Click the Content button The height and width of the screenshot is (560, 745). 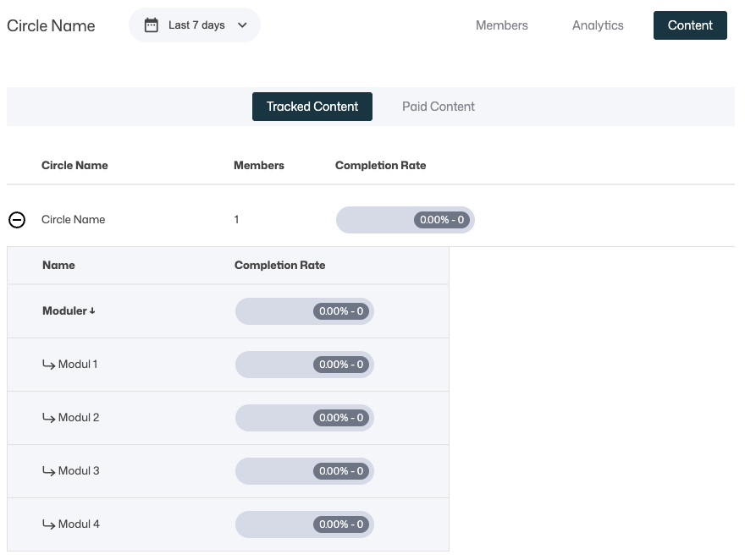click(x=690, y=25)
